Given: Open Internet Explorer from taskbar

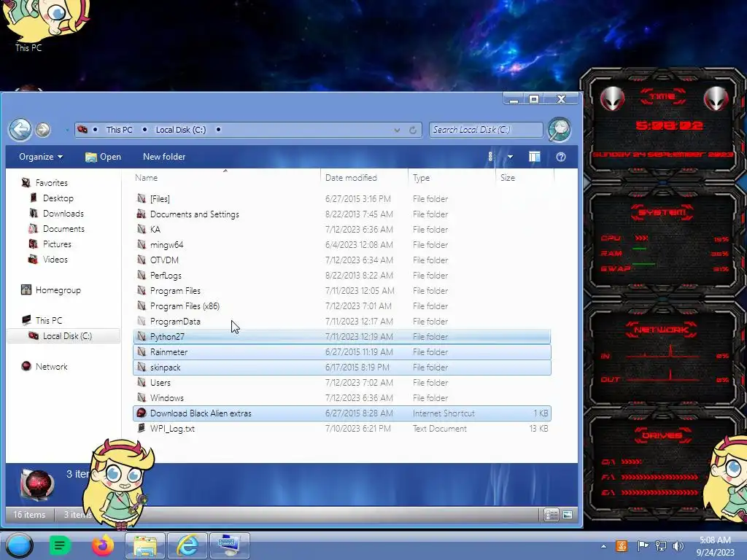Looking at the screenshot, I should (x=187, y=545).
